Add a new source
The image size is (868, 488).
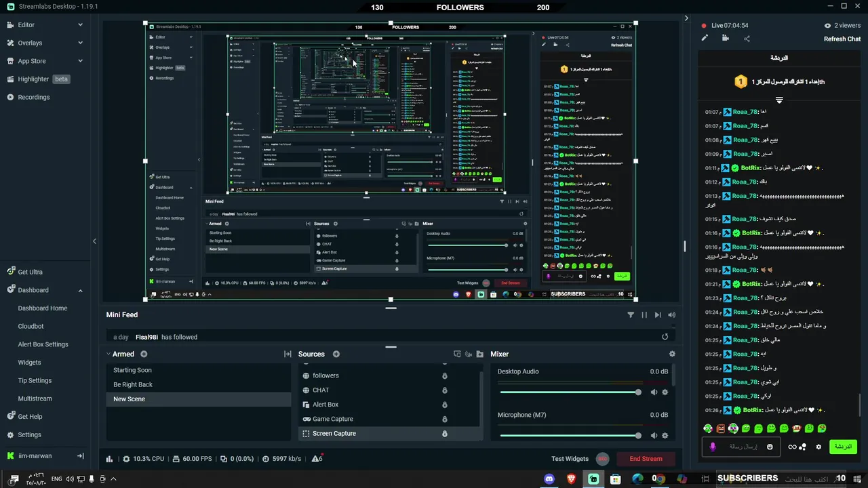click(x=336, y=354)
